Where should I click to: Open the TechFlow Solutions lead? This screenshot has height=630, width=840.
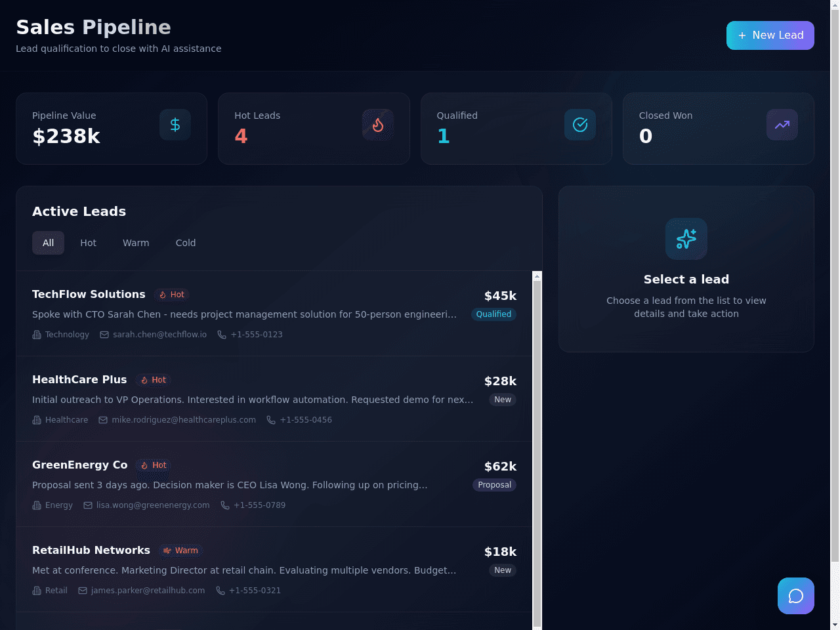click(274, 314)
